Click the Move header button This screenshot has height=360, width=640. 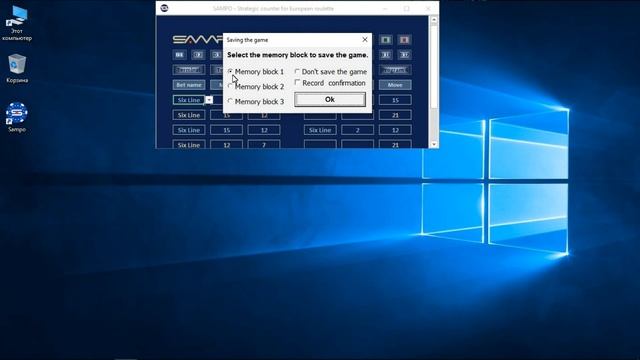(x=395, y=85)
